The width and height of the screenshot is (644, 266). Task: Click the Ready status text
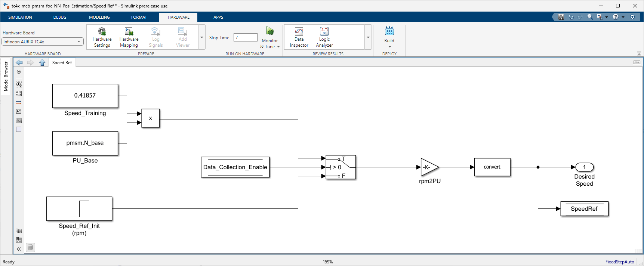click(x=9, y=262)
